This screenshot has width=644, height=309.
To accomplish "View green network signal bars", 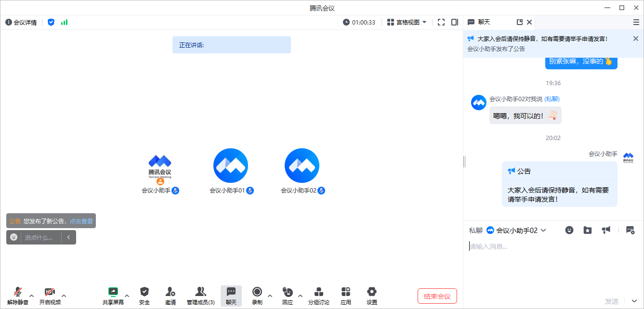I will pos(64,22).
